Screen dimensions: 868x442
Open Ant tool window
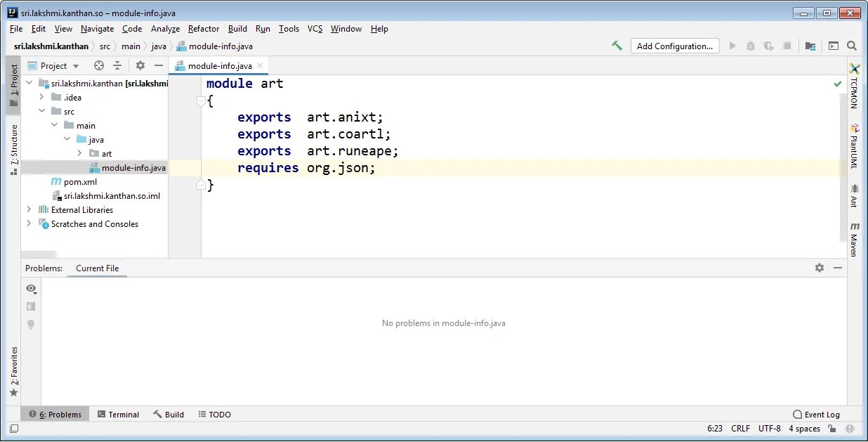855,195
